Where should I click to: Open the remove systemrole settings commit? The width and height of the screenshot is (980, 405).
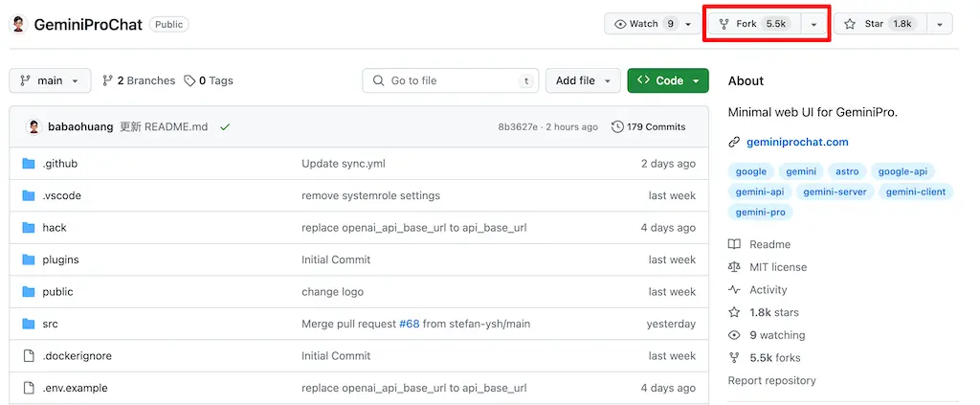[370, 195]
